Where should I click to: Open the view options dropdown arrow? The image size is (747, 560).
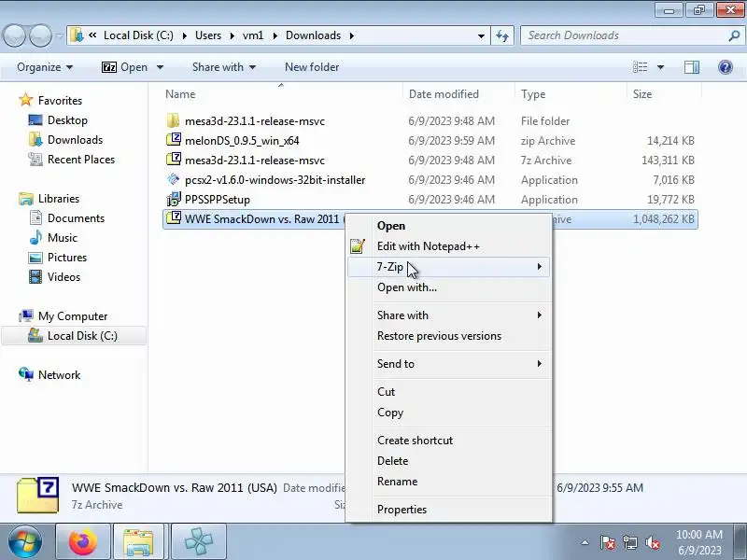(x=661, y=67)
